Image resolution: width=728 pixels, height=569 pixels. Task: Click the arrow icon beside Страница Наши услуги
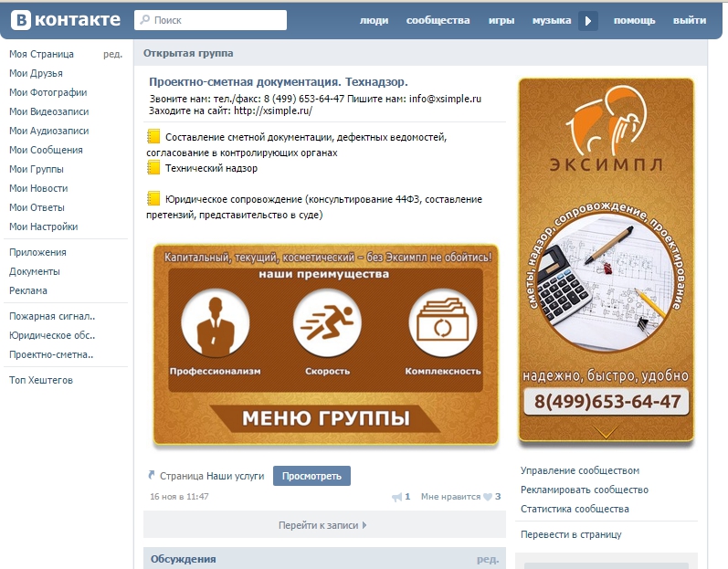pyautogui.click(x=152, y=475)
